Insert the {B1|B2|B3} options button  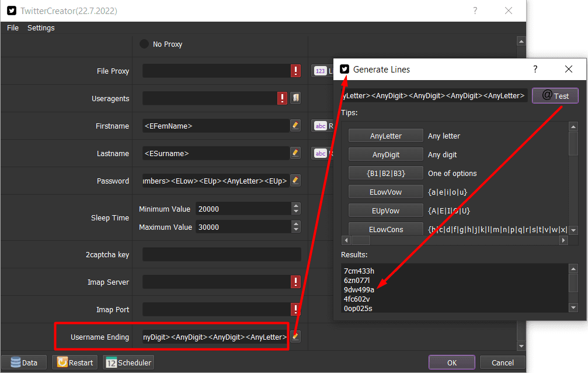click(386, 173)
